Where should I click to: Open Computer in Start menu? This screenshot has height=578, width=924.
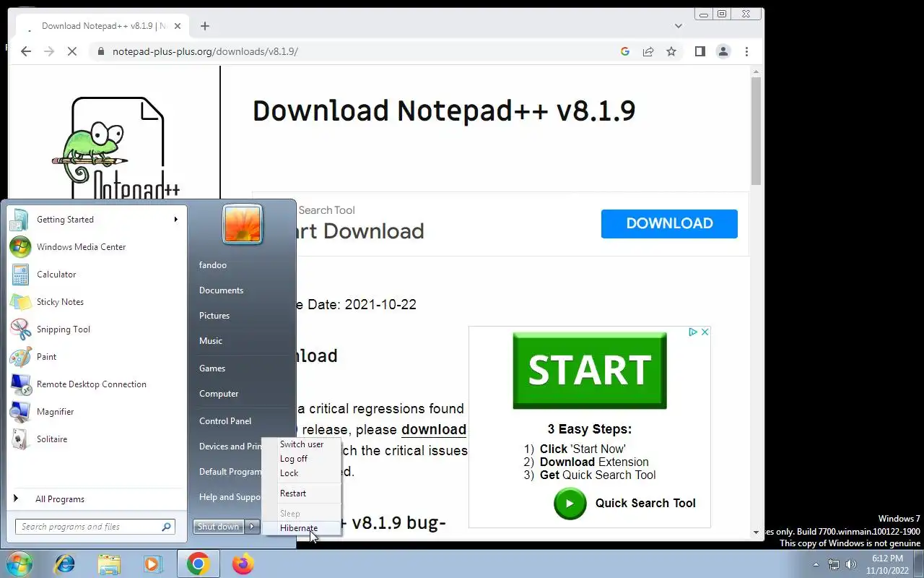click(x=219, y=394)
